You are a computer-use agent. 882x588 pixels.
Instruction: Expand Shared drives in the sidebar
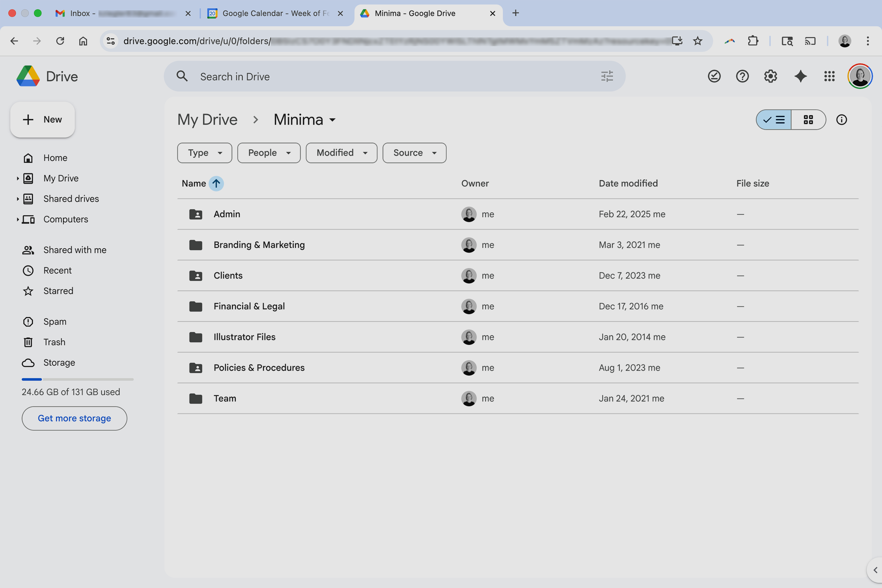18,199
